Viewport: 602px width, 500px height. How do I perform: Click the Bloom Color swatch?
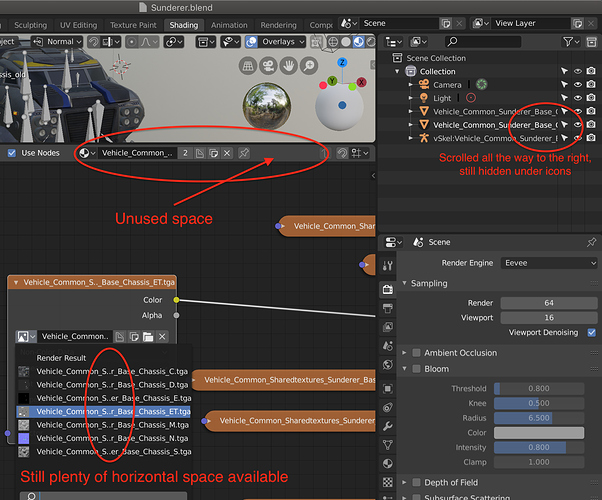(539, 433)
